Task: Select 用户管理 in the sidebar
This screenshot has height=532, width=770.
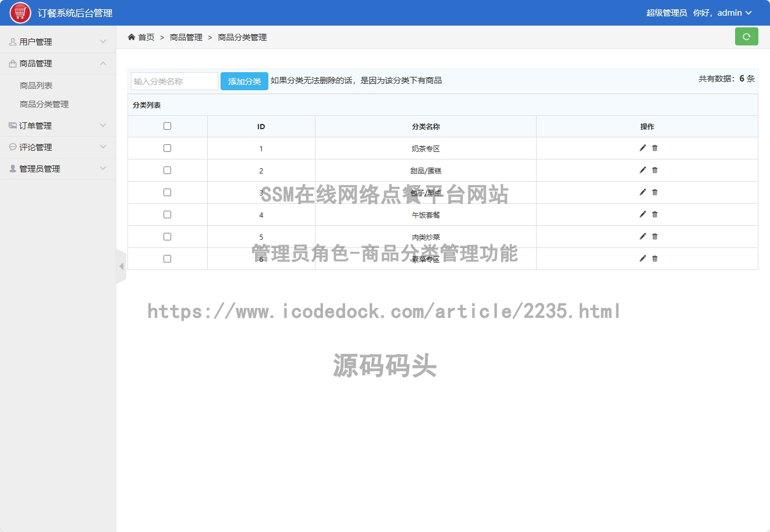Action: 36,42
